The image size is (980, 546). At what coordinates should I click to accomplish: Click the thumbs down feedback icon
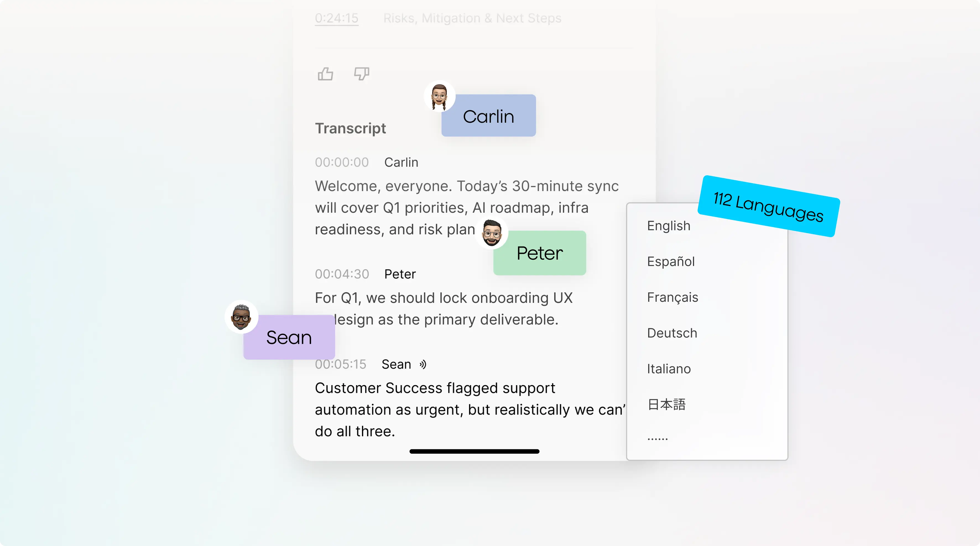[x=361, y=74]
